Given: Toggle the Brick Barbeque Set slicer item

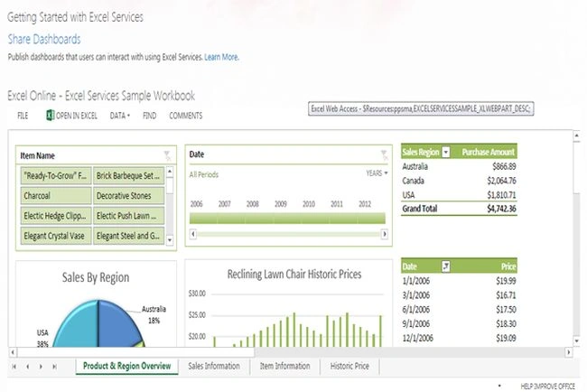Looking at the screenshot, I should 129,175.
